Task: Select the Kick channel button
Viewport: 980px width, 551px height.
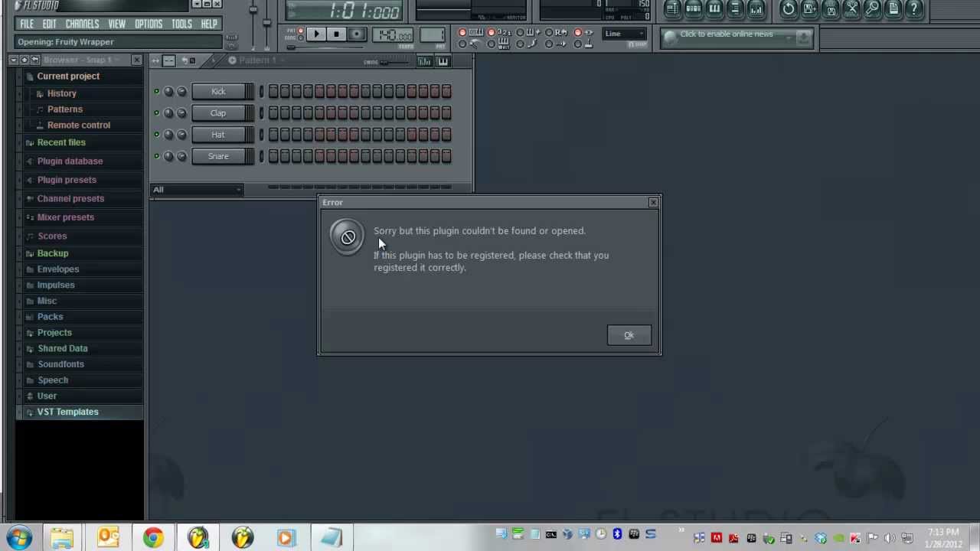Action: 218,92
